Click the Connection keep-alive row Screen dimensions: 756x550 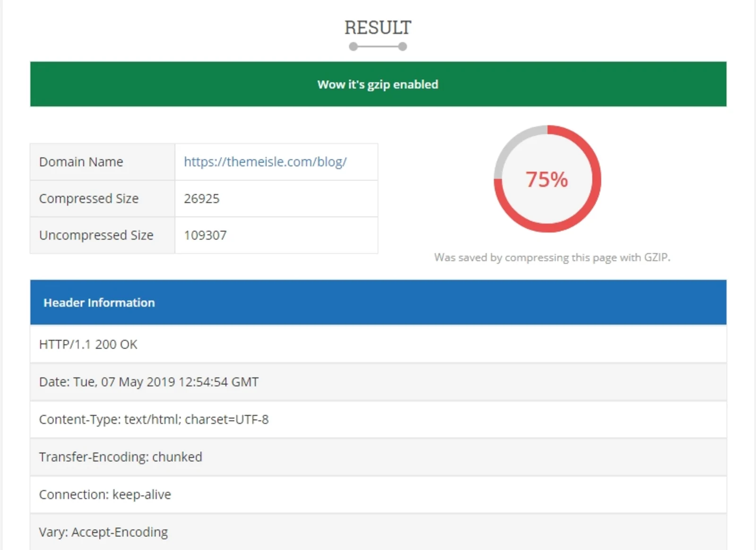point(378,495)
